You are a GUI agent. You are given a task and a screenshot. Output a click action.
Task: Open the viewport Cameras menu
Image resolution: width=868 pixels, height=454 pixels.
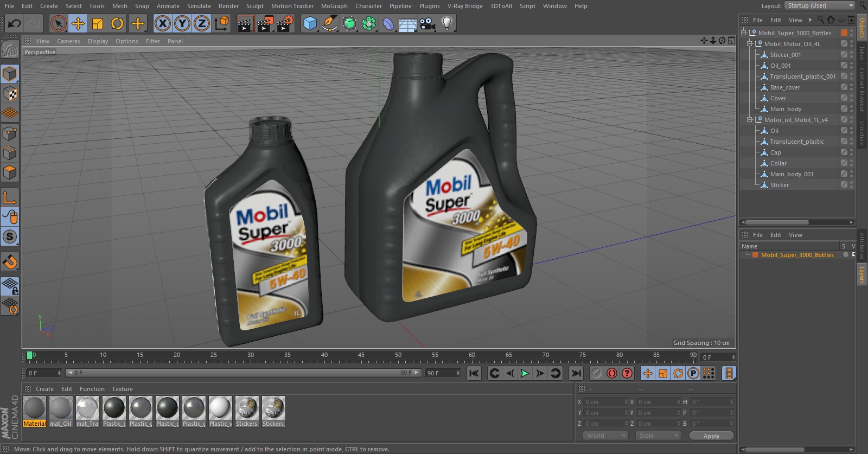(x=68, y=41)
